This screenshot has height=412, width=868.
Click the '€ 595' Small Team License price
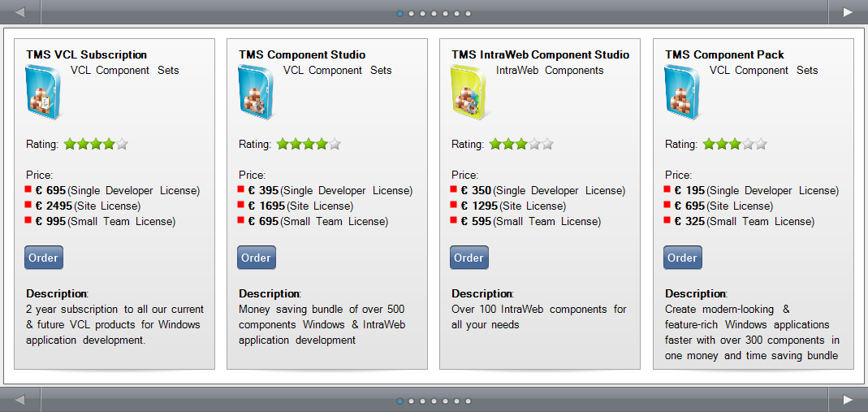(476, 222)
